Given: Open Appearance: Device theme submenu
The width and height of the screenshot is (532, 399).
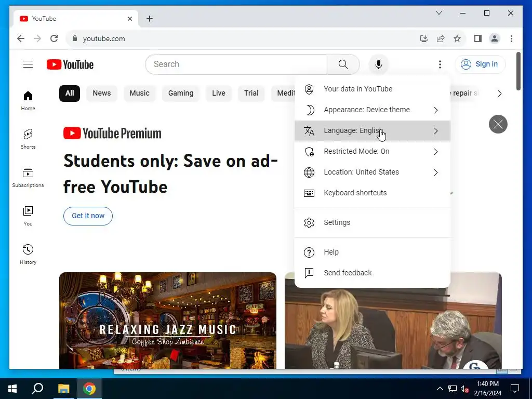Looking at the screenshot, I should [372, 110].
